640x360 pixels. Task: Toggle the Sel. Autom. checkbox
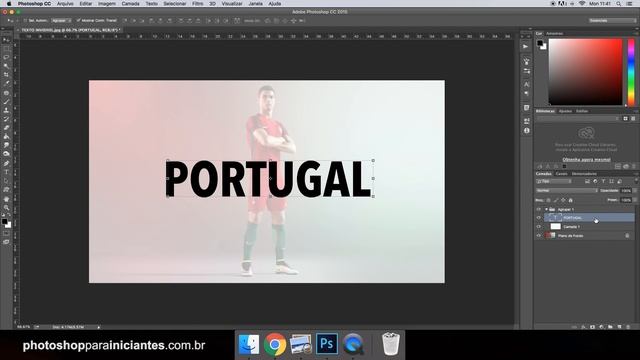pos(25,20)
